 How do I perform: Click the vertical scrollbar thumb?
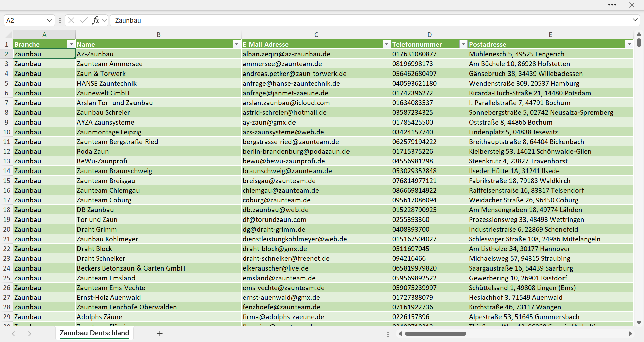639,43
